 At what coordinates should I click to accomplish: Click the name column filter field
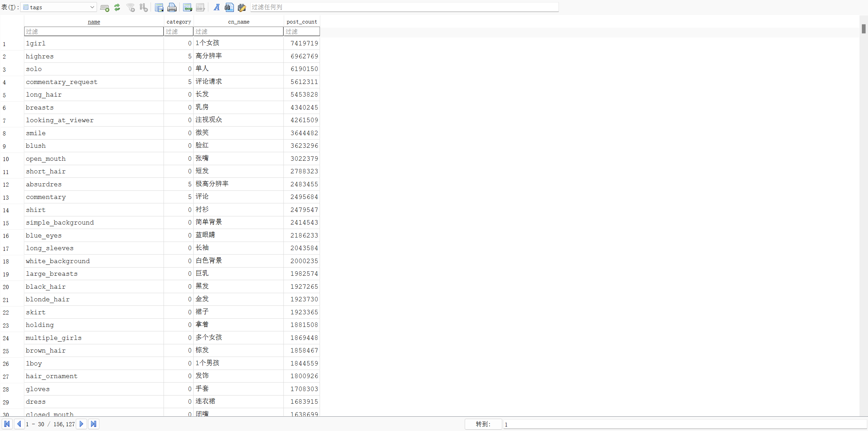[x=94, y=31]
